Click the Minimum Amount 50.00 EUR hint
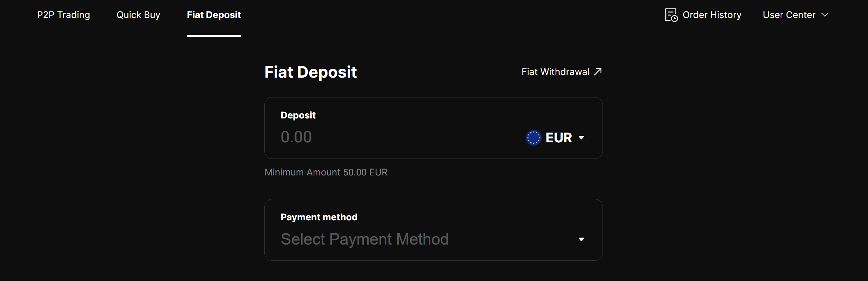Image resolution: width=868 pixels, height=281 pixels. tap(326, 172)
